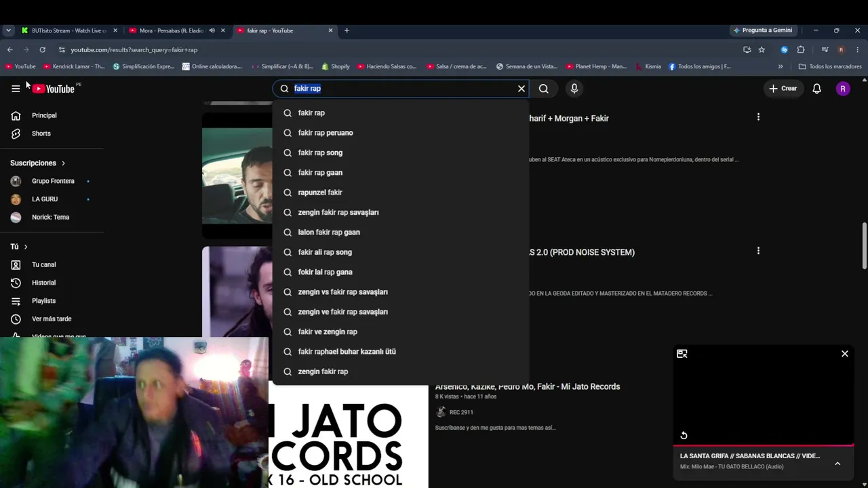The width and height of the screenshot is (868, 488).
Task: Open the LA GURU subscription
Action: pos(52,199)
